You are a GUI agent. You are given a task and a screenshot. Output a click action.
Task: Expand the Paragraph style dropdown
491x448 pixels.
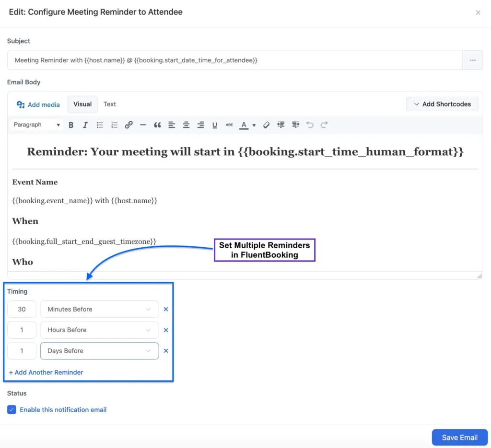point(36,125)
